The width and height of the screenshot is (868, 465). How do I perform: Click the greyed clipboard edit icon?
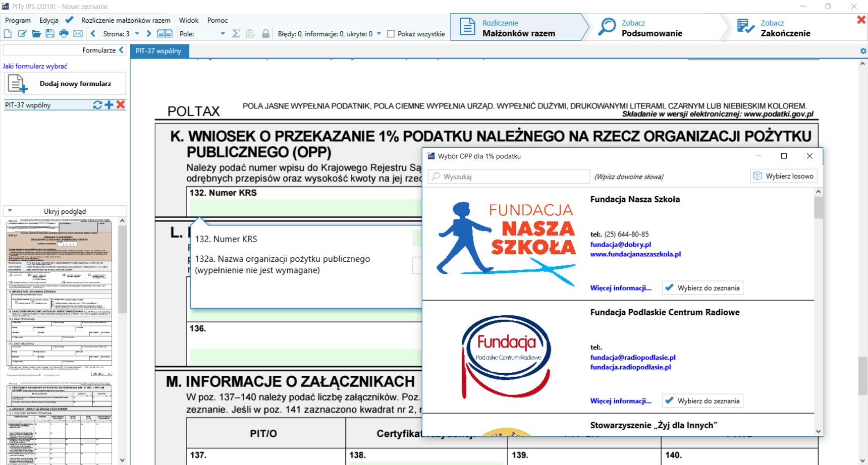(250, 34)
